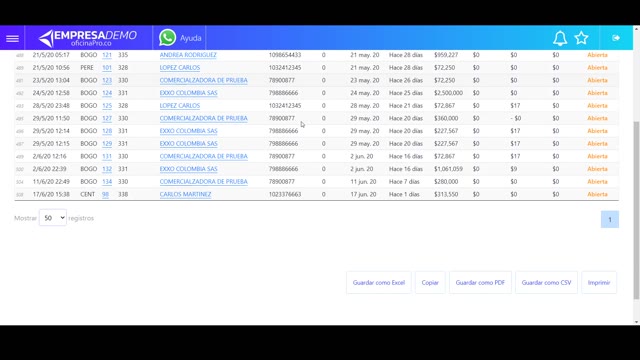
Task: Open ANDREA RODRIGUEZ client link
Action: point(188,55)
